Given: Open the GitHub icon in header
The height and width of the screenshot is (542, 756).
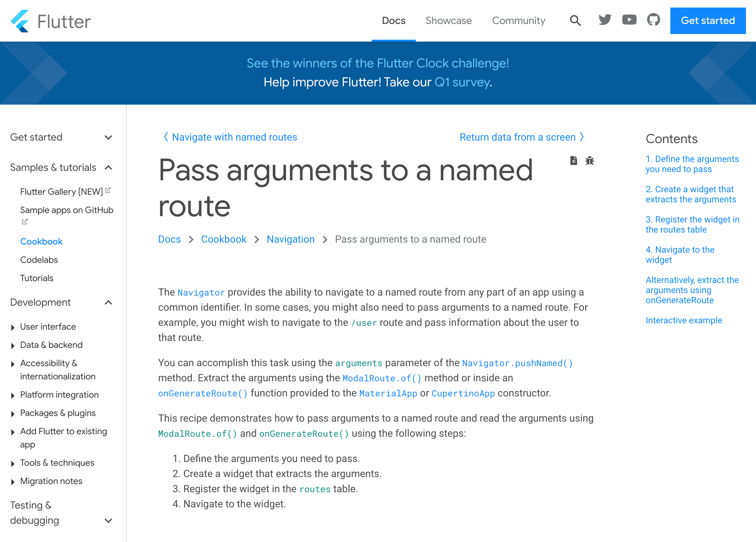Looking at the screenshot, I should click(653, 20).
